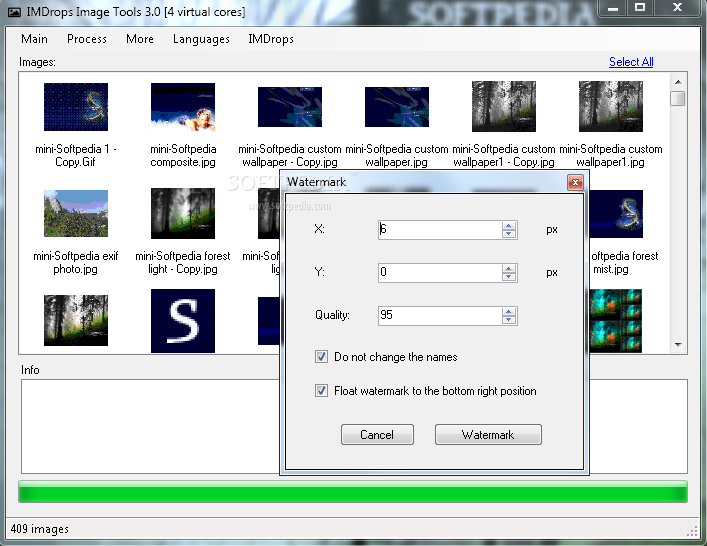Select the teal and orange collage thumbnail
Image resolution: width=707 pixels, height=546 pixels.
pos(616,321)
